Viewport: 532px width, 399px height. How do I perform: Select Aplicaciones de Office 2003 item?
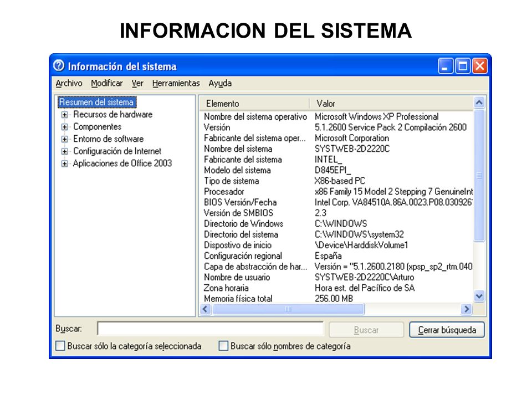[x=122, y=163]
